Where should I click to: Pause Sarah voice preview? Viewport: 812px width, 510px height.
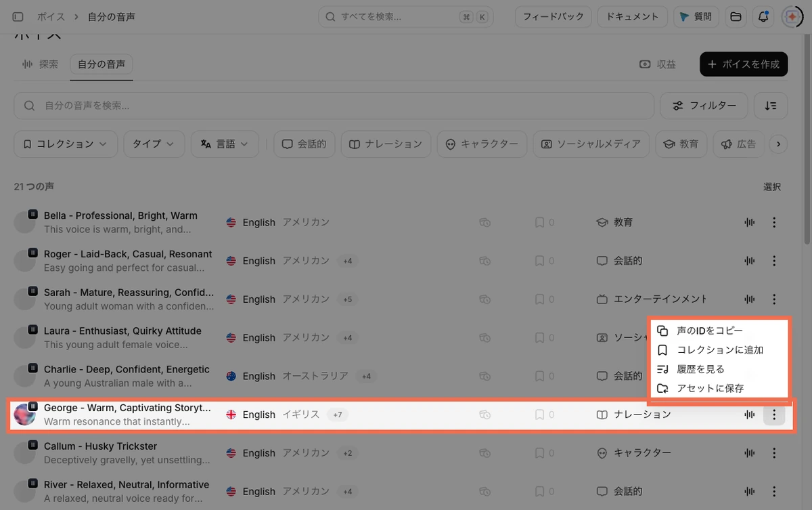[32, 291]
